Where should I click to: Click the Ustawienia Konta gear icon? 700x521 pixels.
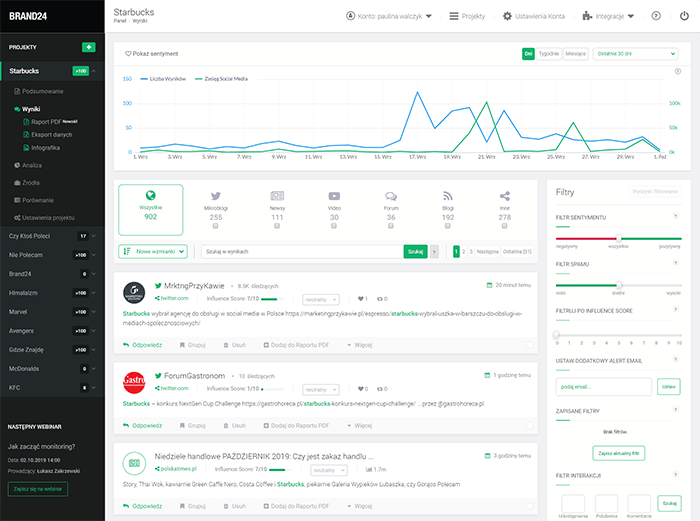507,16
